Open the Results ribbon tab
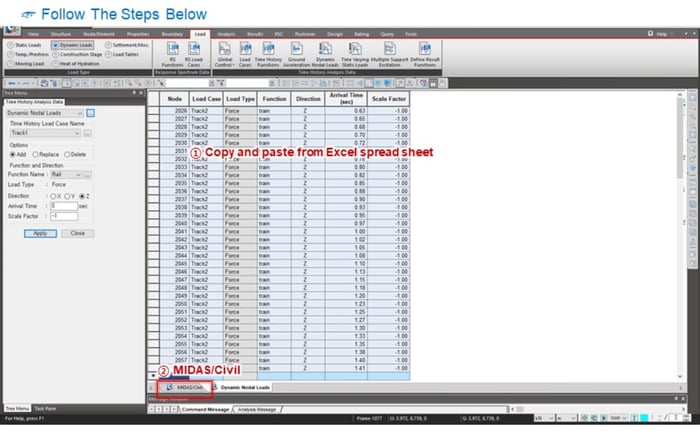Viewport: 700px width, 435px height. [255, 34]
